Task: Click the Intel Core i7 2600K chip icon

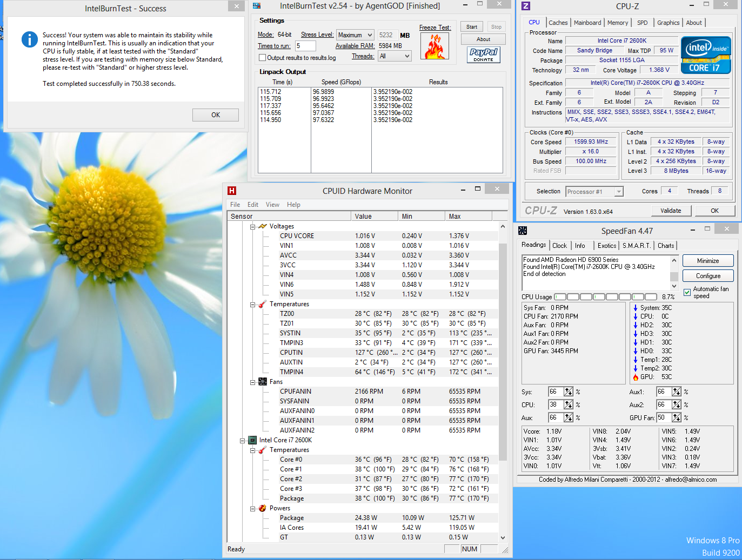Action: click(x=252, y=440)
